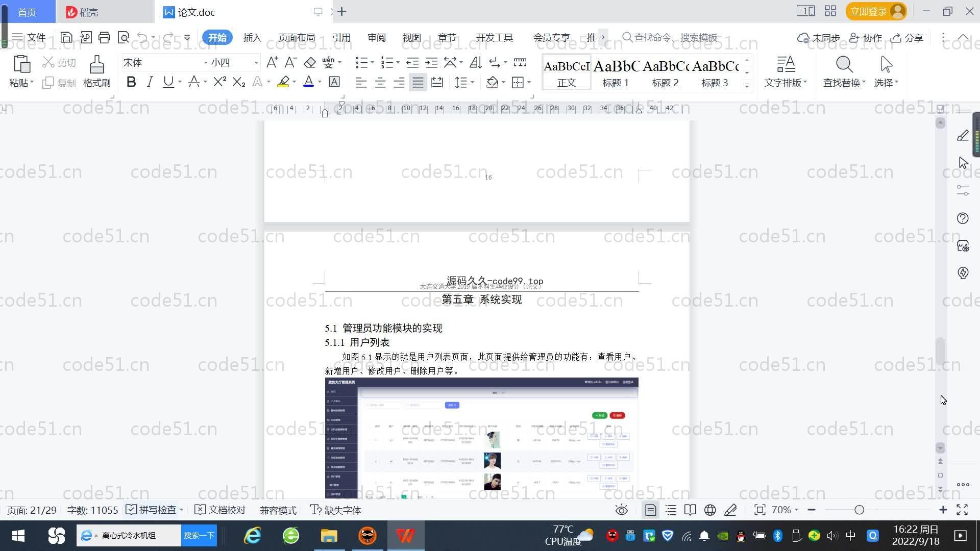980x551 pixels.
Task: Zoom out with the minus button
Action: (x=812, y=510)
